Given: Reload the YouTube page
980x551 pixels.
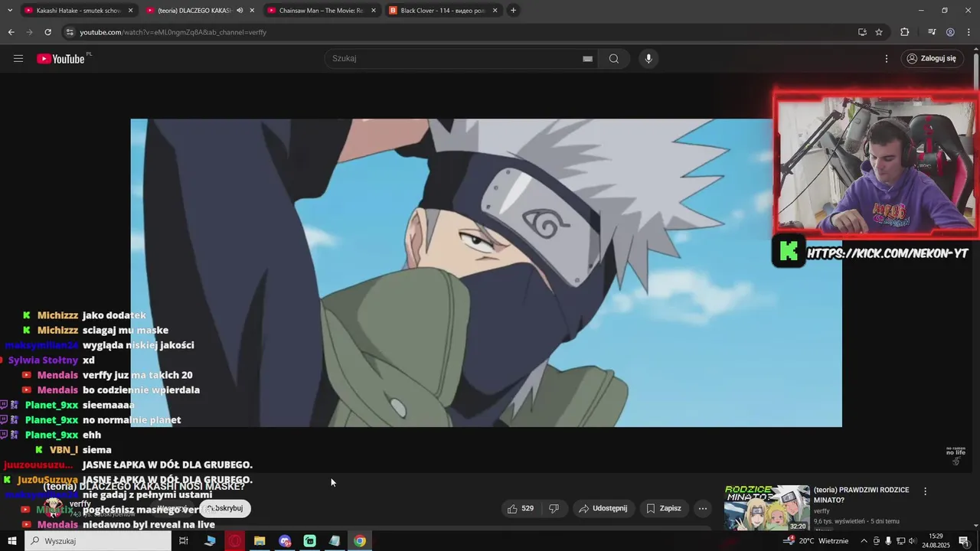Looking at the screenshot, I should tap(47, 32).
